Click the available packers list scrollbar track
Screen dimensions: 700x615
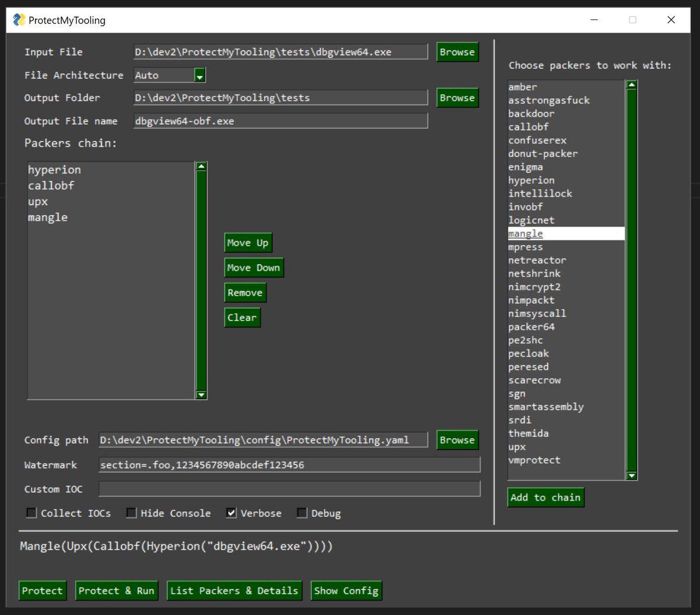[631, 280]
